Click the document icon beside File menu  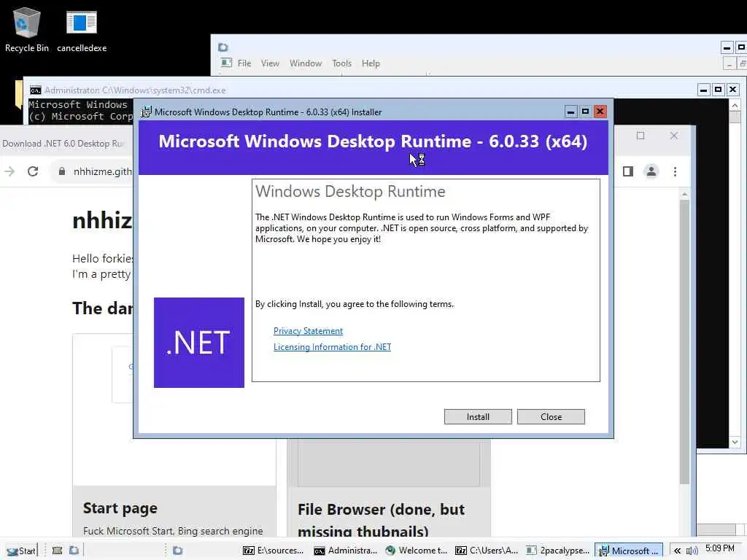pyautogui.click(x=226, y=63)
